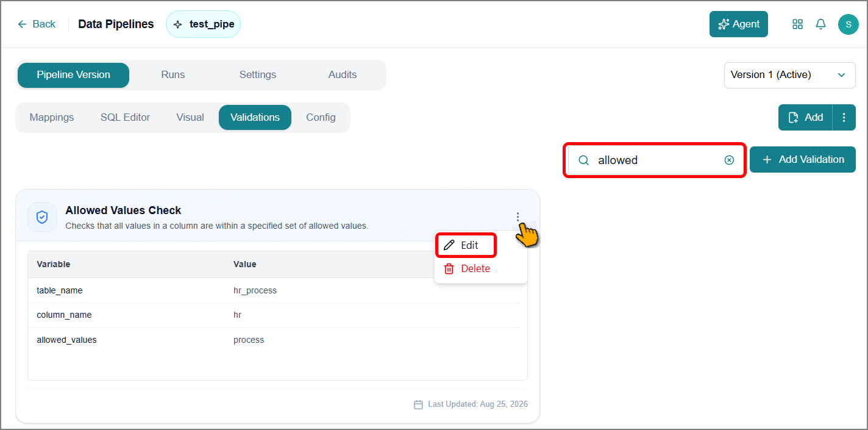
Task: Open the SQL Editor tab
Action: click(x=125, y=118)
